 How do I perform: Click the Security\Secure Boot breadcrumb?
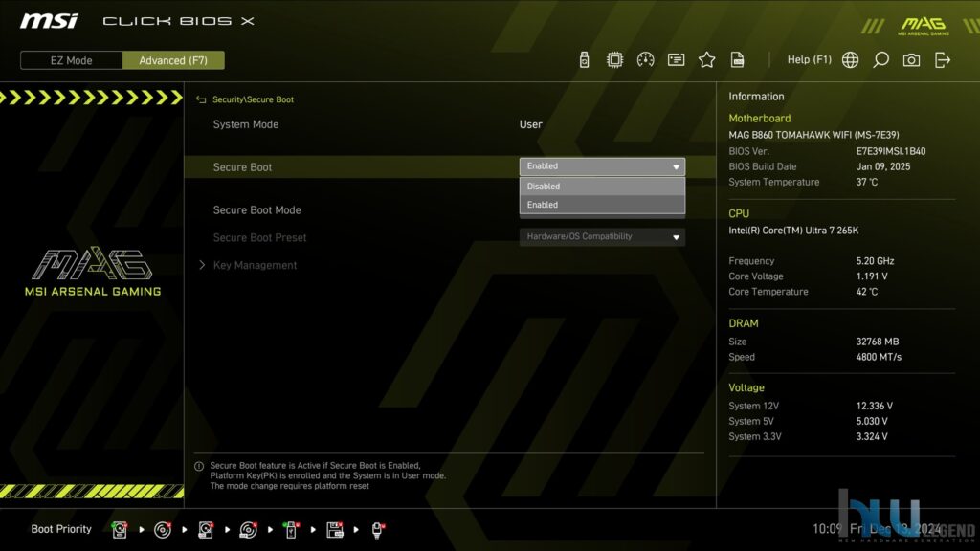(253, 99)
